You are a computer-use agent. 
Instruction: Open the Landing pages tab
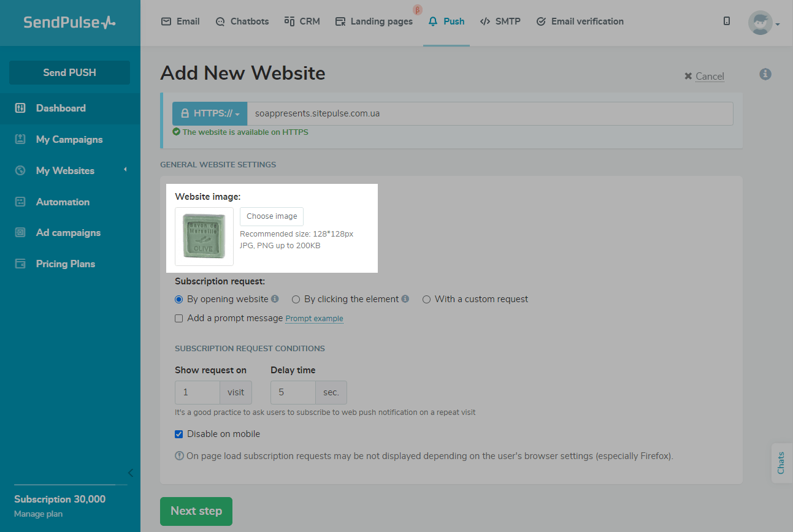click(374, 21)
